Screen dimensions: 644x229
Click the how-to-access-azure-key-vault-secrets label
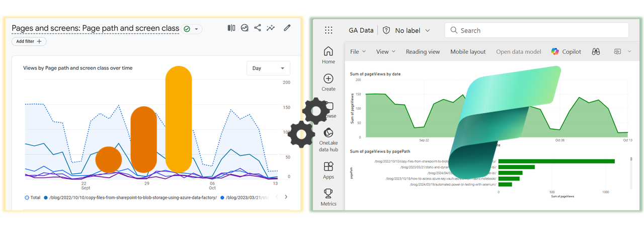[441, 178]
